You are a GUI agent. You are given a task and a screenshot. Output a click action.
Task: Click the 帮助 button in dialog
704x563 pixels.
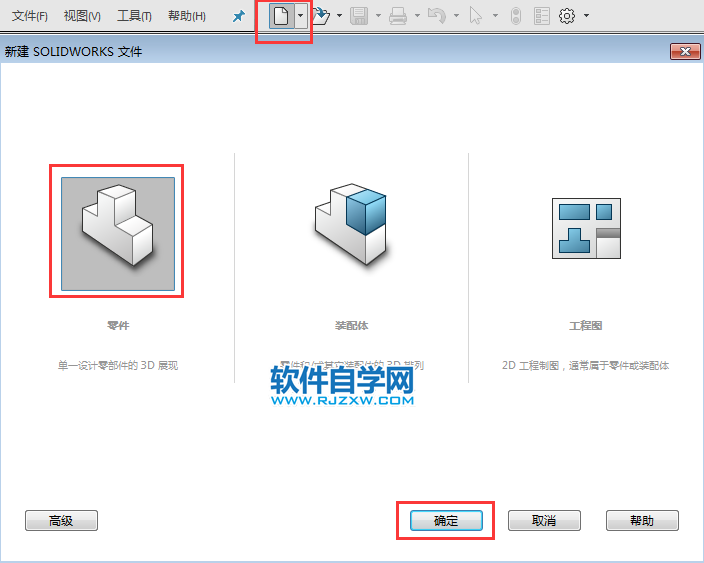coord(642,521)
